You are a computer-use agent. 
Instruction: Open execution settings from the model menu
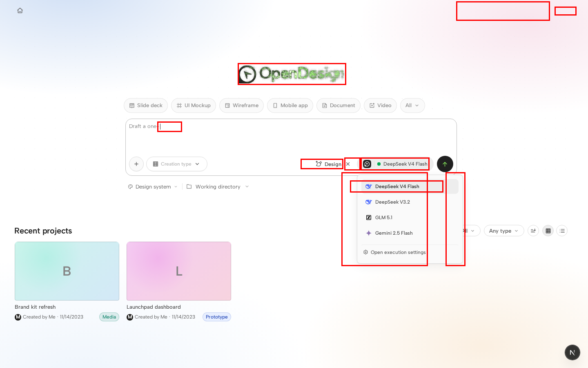click(x=410, y=252)
